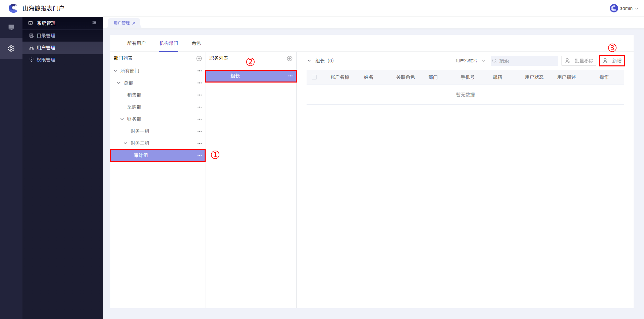Collapse the 财务部 tree node
Image resolution: width=644 pixels, height=319 pixels.
[x=122, y=119]
